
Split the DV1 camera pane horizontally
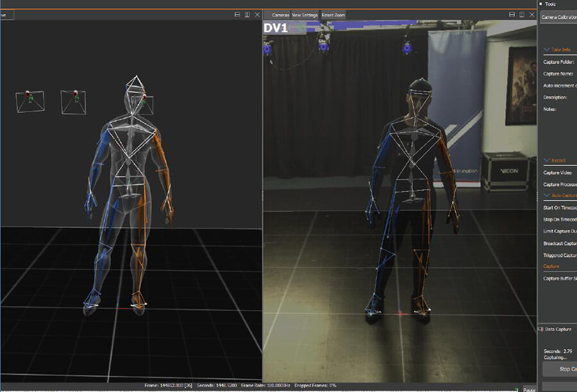tap(512, 15)
